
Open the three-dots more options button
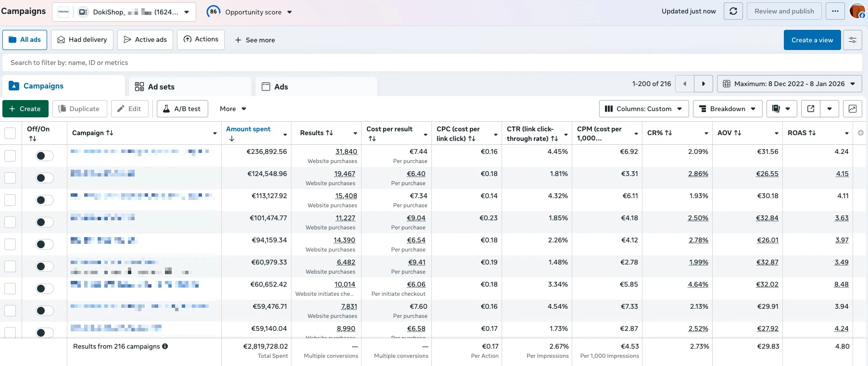point(835,11)
